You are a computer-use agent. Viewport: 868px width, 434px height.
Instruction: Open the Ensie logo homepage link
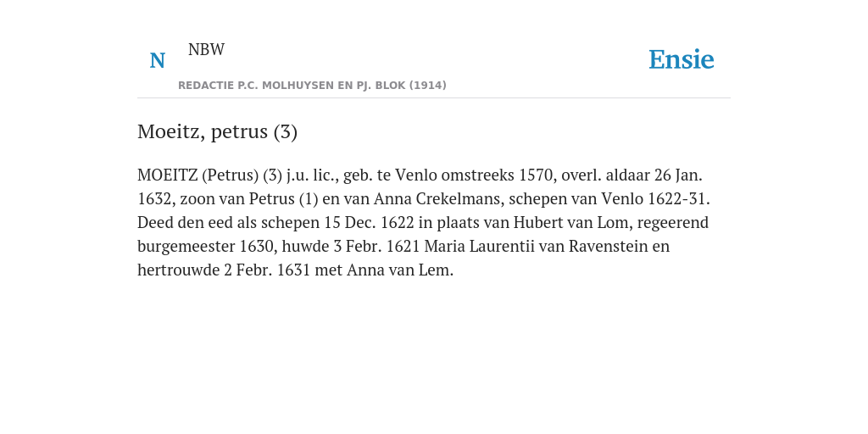coord(682,59)
